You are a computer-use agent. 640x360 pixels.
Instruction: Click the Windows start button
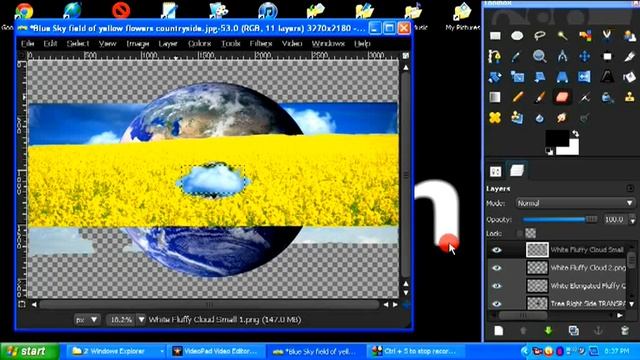pyautogui.click(x=29, y=351)
